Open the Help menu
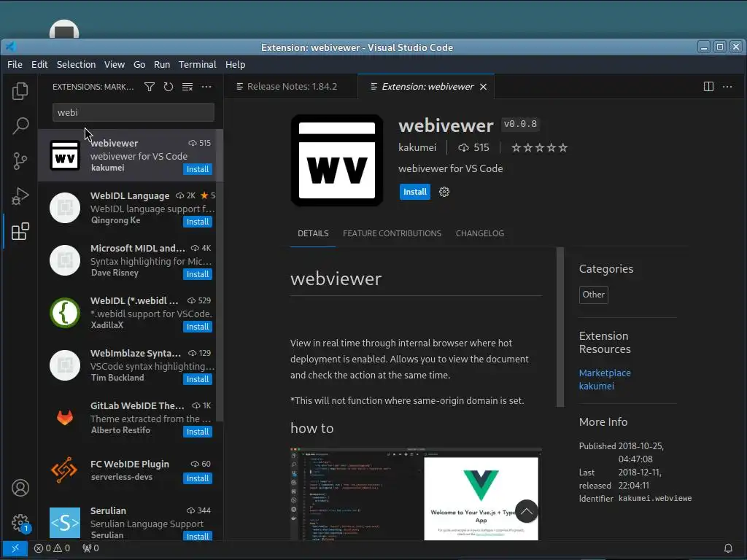The height and width of the screenshot is (560, 747). (235, 64)
